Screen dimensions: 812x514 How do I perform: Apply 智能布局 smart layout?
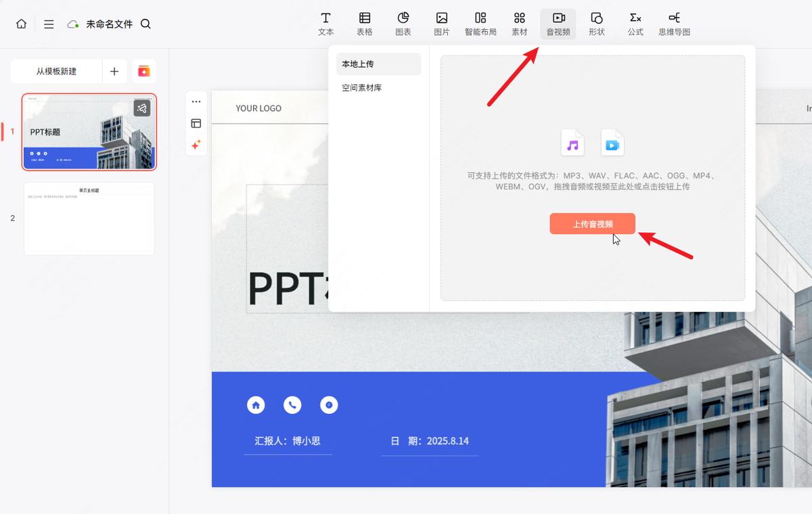[x=480, y=24]
